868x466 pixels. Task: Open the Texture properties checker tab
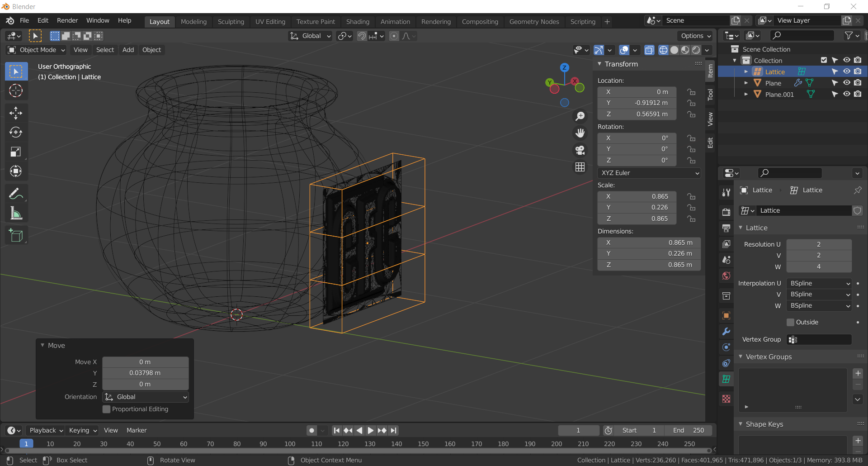click(726, 399)
